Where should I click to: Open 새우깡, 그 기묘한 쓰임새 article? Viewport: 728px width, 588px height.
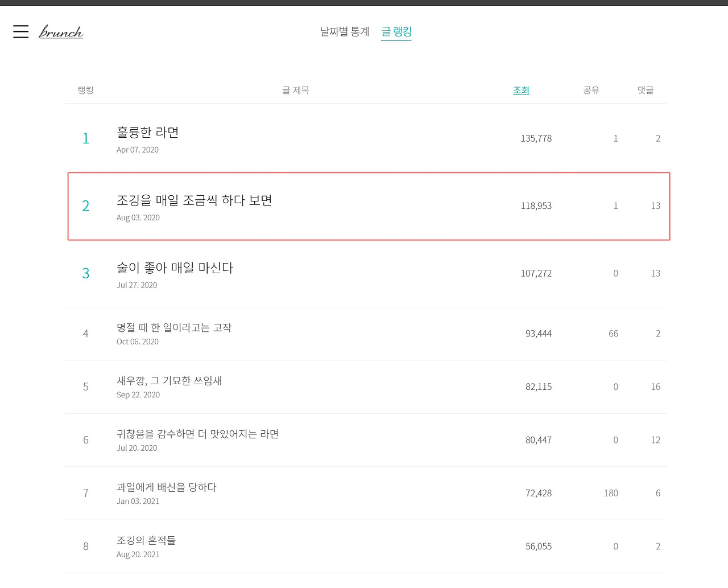click(169, 380)
